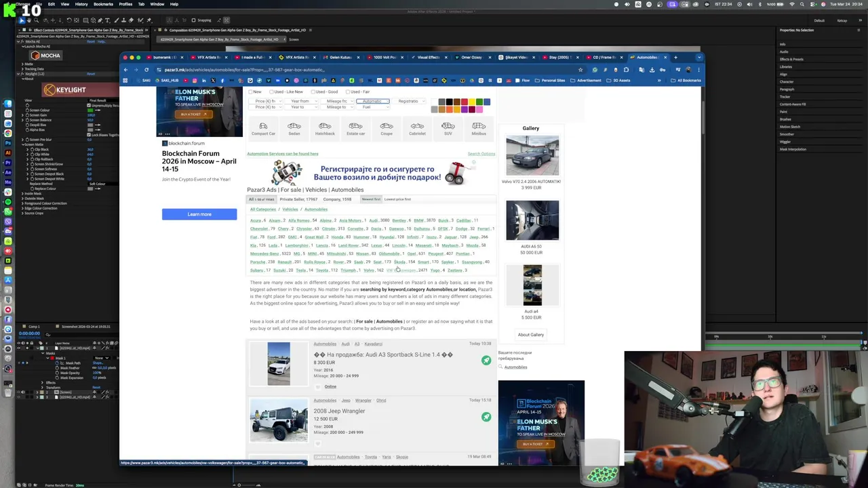Click the About Gallery link

(531, 335)
